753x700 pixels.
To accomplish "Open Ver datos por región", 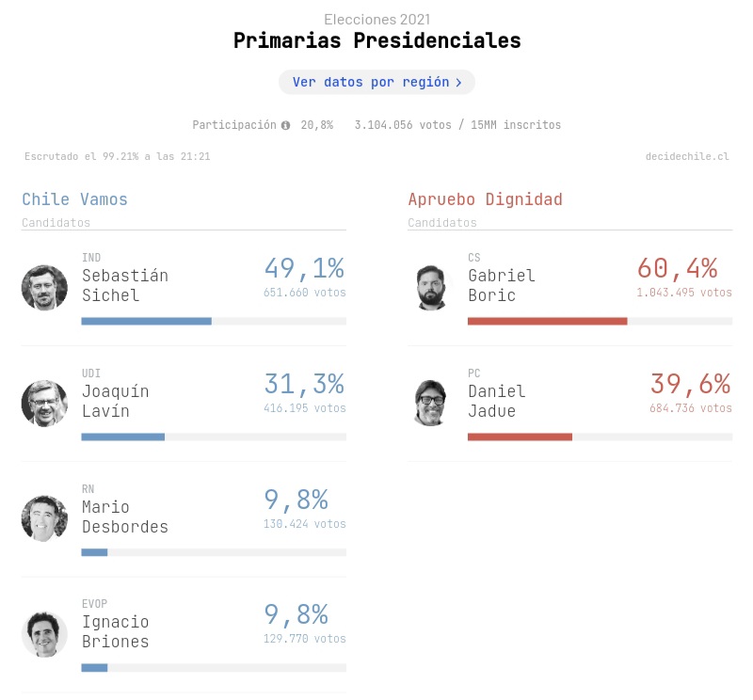I will coord(376,82).
